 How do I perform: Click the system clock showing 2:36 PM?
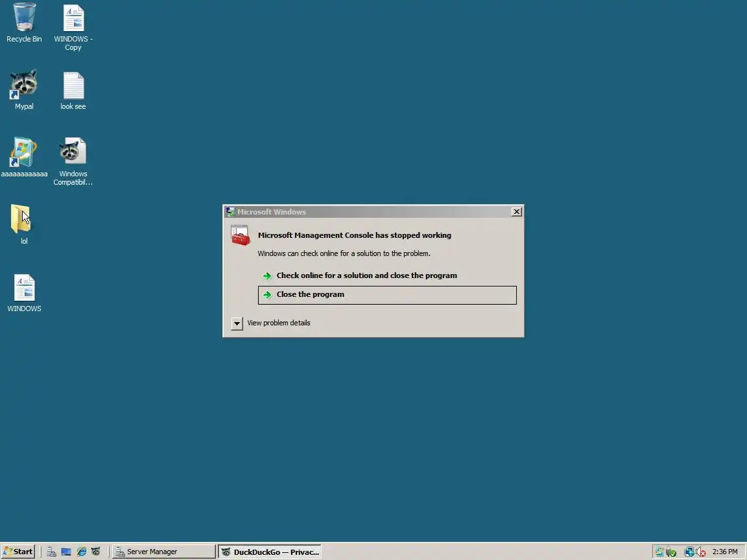(x=724, y=552)
